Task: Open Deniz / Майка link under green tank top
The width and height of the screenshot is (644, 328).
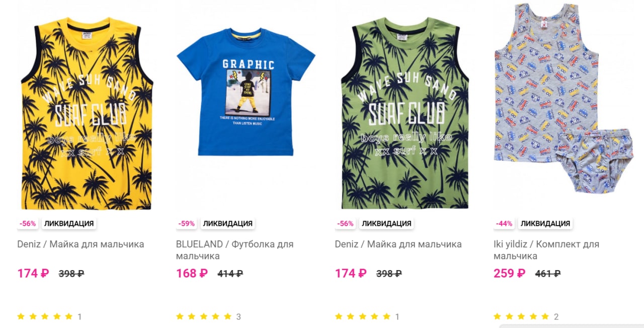Action: [398, 244]
